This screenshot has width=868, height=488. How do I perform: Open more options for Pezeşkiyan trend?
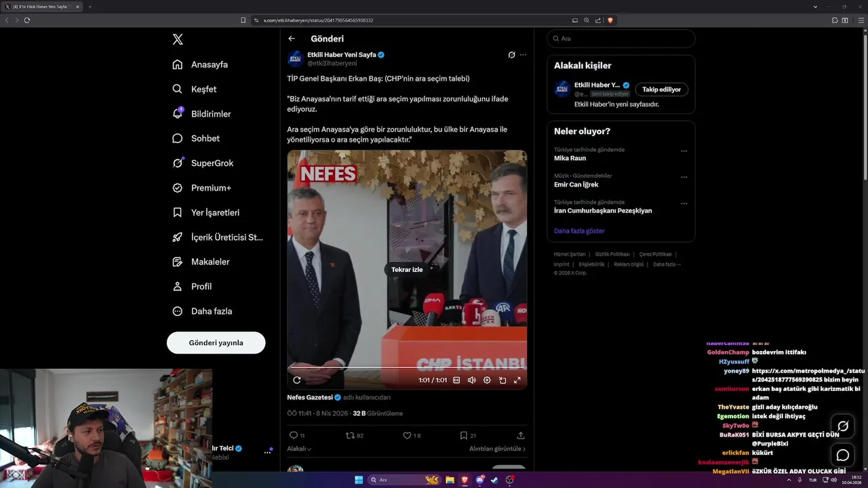pos(684,203)
